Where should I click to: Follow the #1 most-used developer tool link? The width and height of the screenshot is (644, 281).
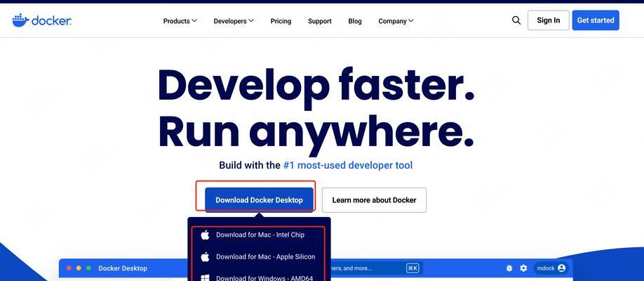(348, 165)
